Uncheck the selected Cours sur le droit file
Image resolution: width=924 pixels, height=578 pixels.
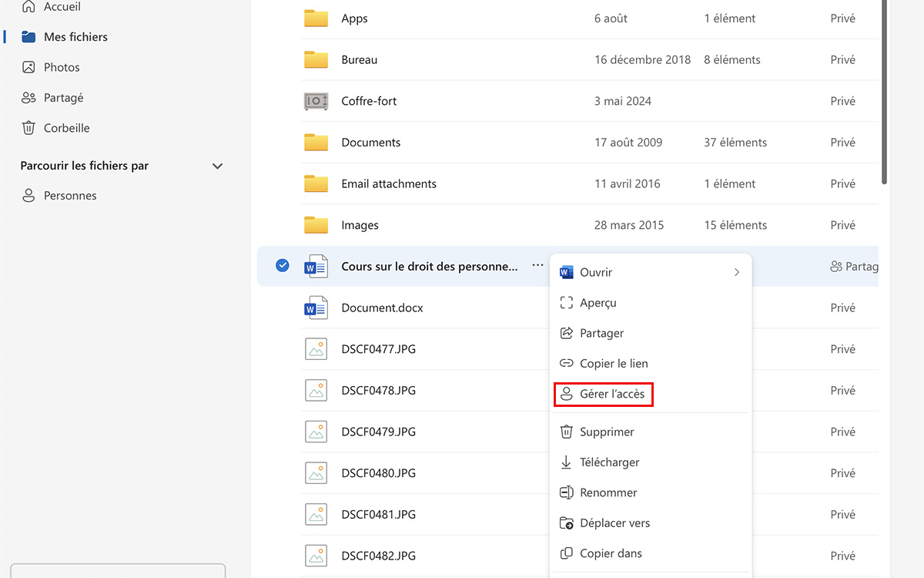point(283,266)
